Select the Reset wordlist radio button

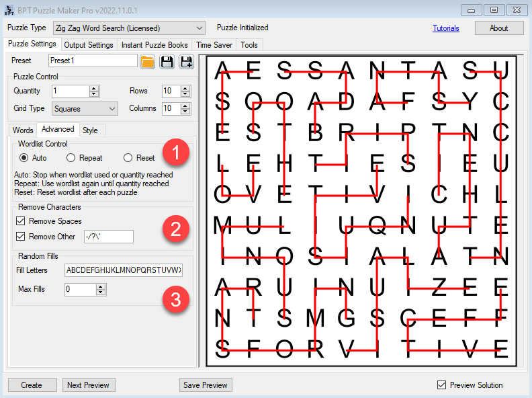[x=128, y=158]
